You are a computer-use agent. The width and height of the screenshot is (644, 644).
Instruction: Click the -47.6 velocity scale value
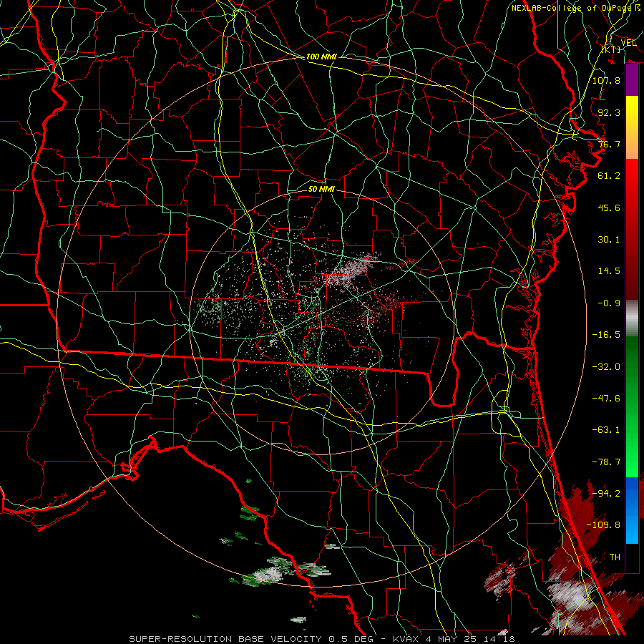coord(606,399)
